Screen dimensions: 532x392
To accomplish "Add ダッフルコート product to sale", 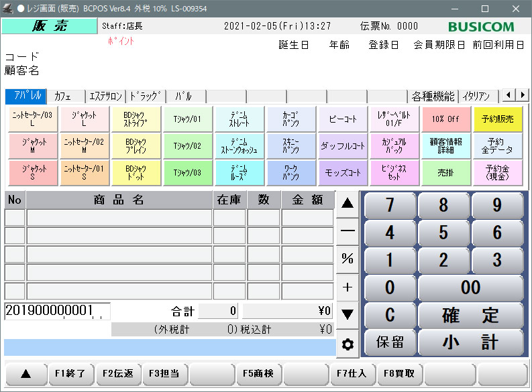I will point(342,145).
